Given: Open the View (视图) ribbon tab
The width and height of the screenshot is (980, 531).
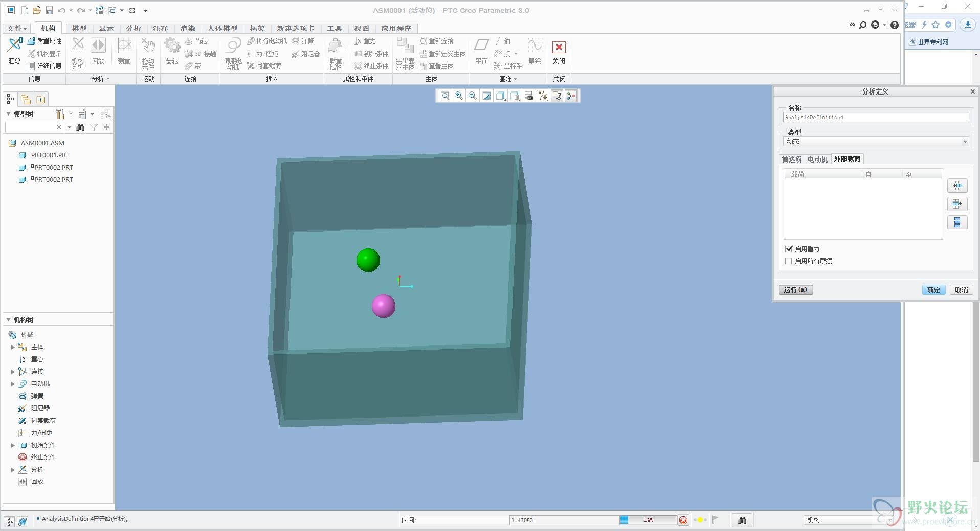Looking at the screenshot, I should pyautogui.click(x=362, y=28).
